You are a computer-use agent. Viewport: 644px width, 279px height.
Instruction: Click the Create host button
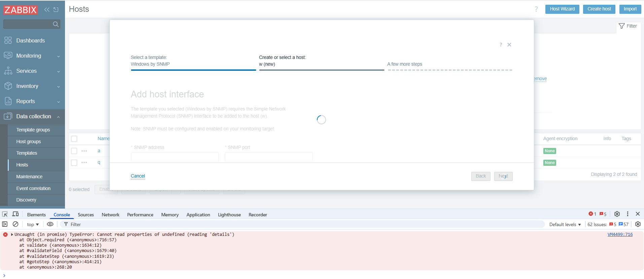[599, 9]
